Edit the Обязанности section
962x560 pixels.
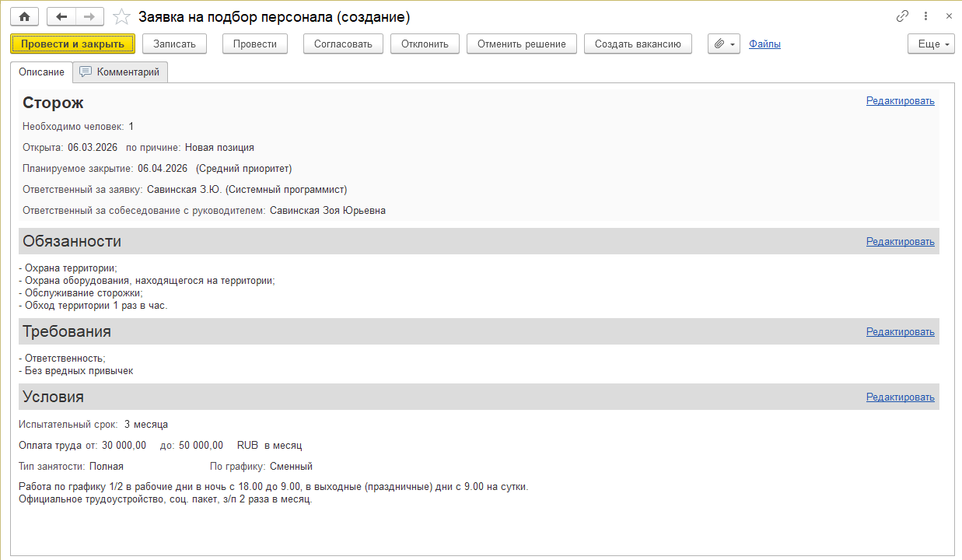tap(900, 242)
